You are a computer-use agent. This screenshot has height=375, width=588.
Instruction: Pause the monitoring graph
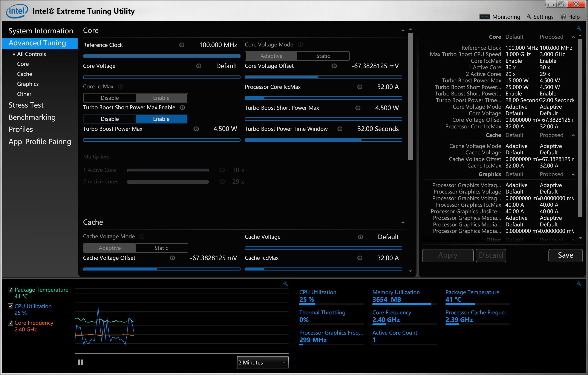pyautogui.click(x=81, y=362)
